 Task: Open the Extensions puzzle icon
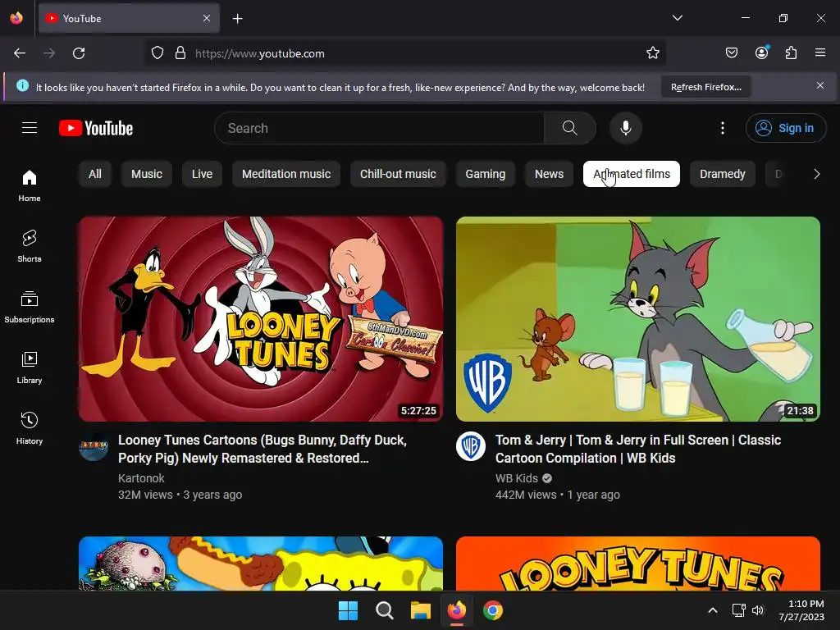(791, 53)
